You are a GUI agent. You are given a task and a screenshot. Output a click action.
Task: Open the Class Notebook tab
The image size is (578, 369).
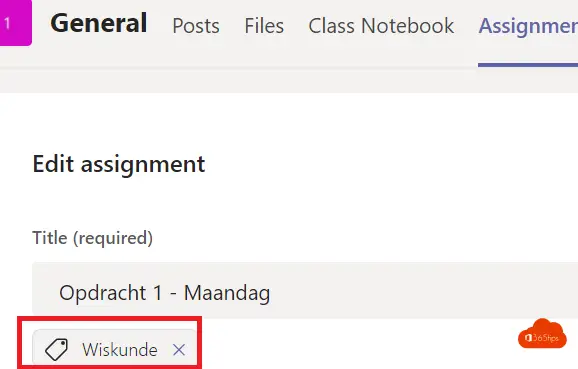tap(381, 26)
